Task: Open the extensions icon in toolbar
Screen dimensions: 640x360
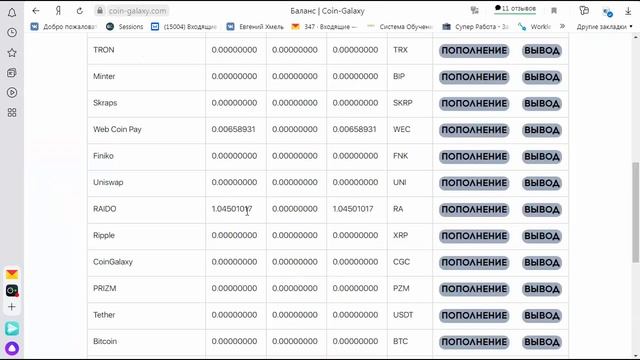Action: pyautogui.click(x=584, y=11)
